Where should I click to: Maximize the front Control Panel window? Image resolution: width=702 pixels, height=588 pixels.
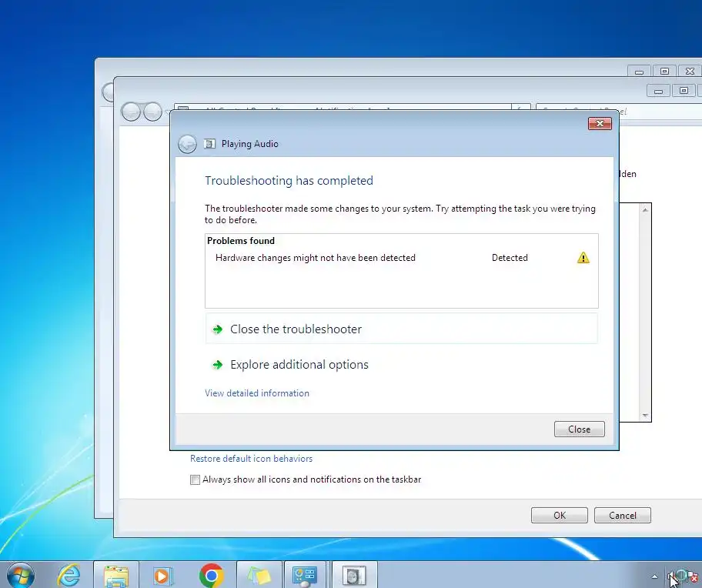684,91
